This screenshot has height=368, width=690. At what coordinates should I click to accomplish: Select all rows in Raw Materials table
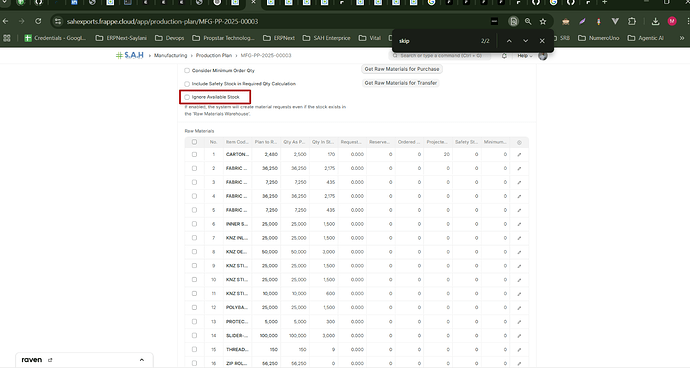194,142
